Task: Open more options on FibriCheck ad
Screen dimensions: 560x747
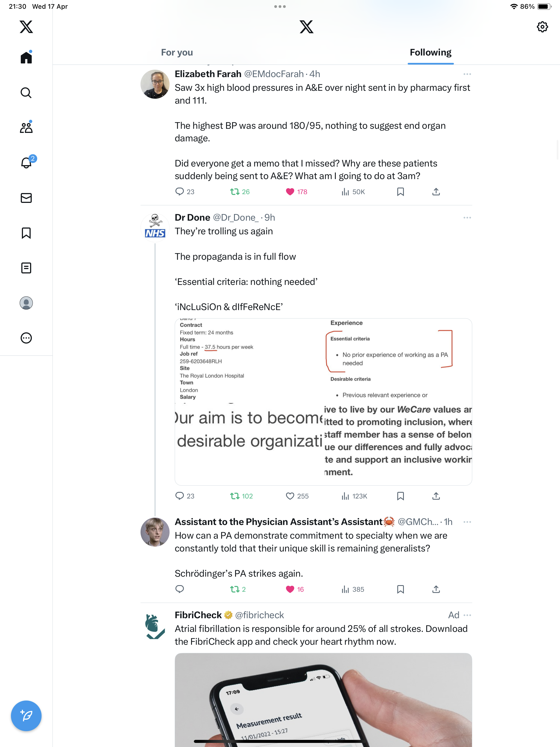Action: pos(467,615)
